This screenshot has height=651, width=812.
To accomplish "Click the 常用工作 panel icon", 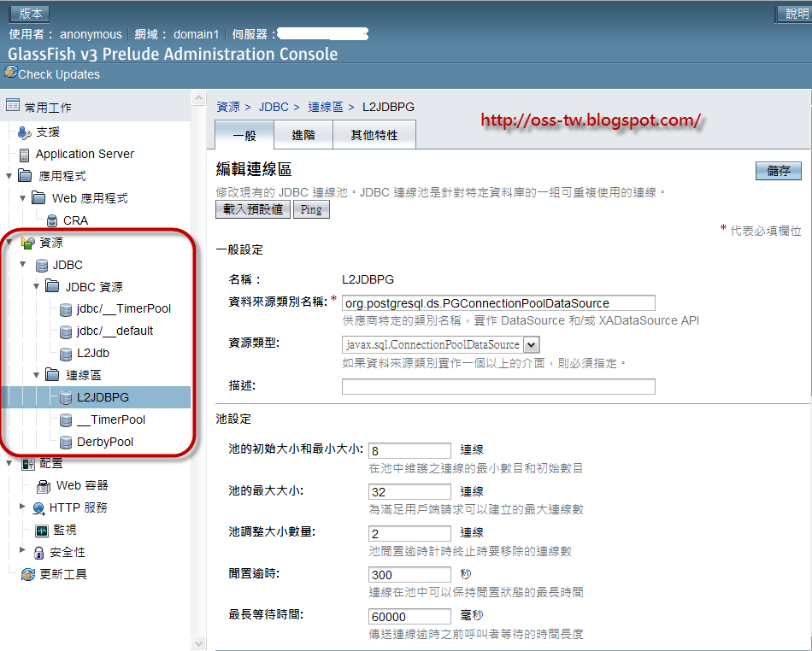I will (13, 105).
